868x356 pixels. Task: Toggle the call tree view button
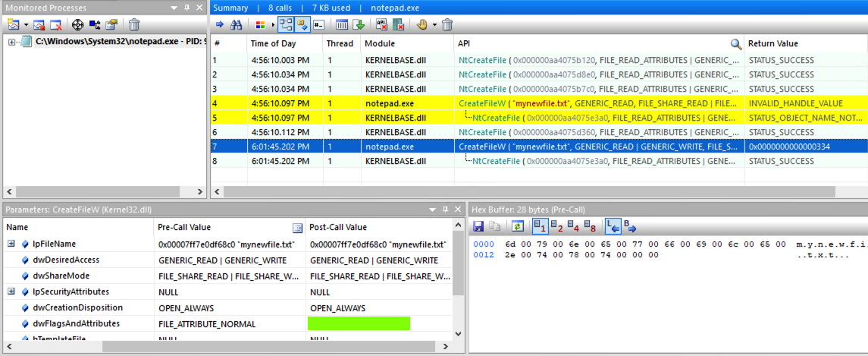pos(286,24)
